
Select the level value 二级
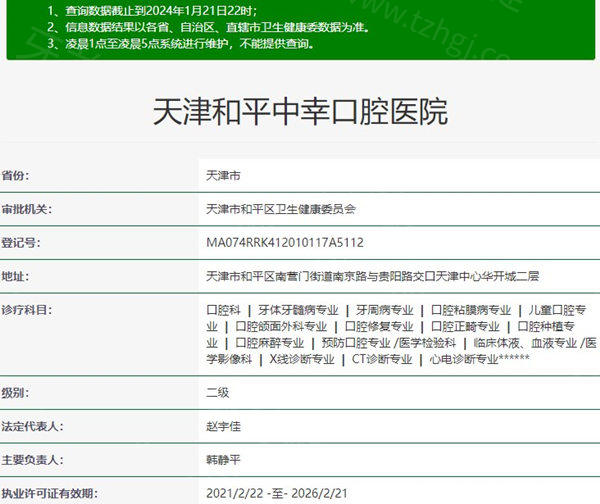click(218, 393)
